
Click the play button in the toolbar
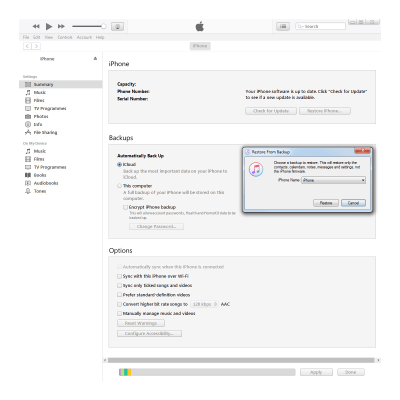[x=49, y=26]
